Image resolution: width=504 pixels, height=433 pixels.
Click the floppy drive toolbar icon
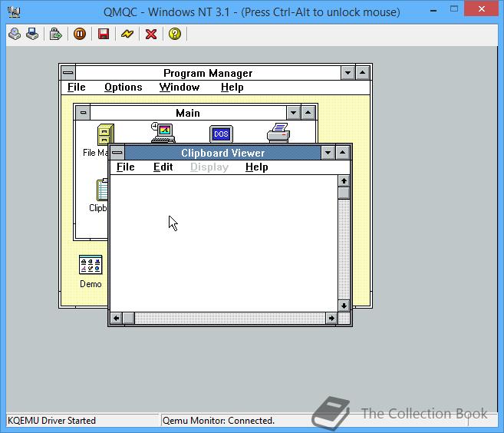coord(32,34)
